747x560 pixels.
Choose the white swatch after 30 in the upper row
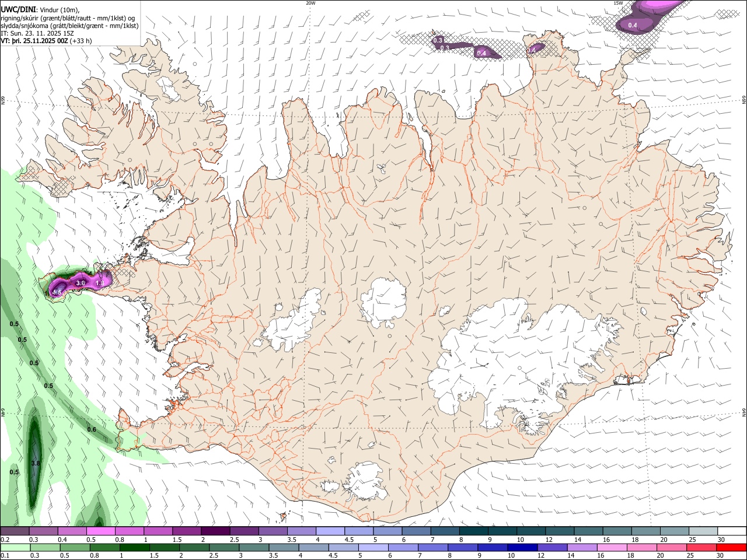[731, 531]
